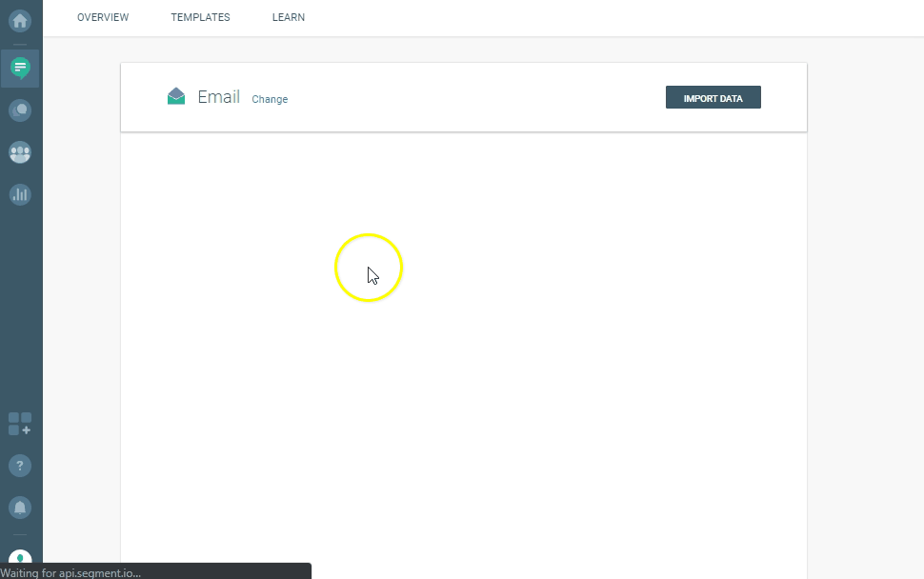Open the Analytics bar chart icon

coord(20,194)
